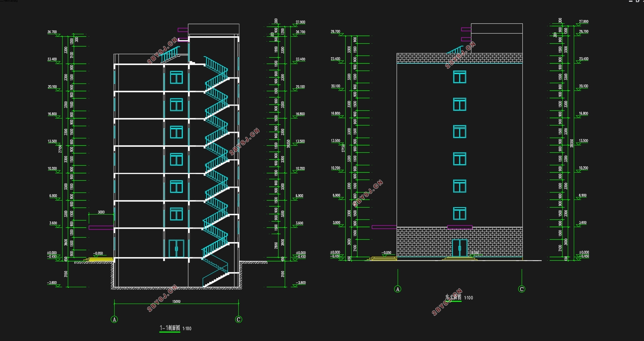Select the brick parapet band on east elevation
Viewport: 644px width, 341px height.
click(460, 58)
